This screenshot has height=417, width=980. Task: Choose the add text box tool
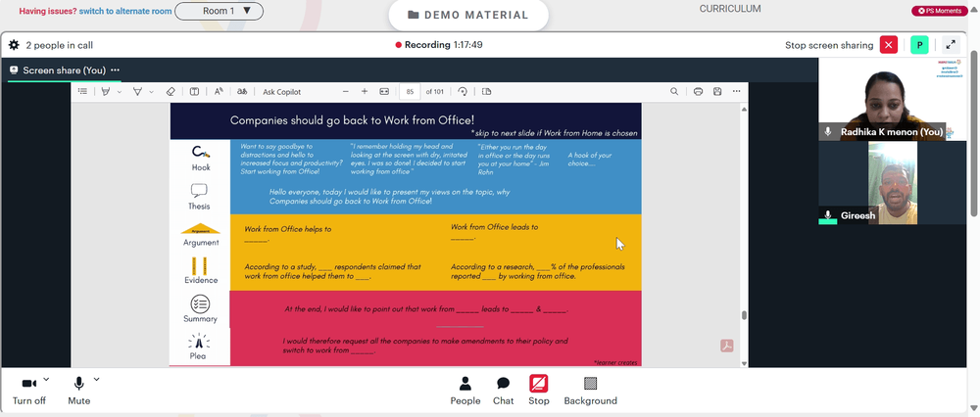point(194,91)
